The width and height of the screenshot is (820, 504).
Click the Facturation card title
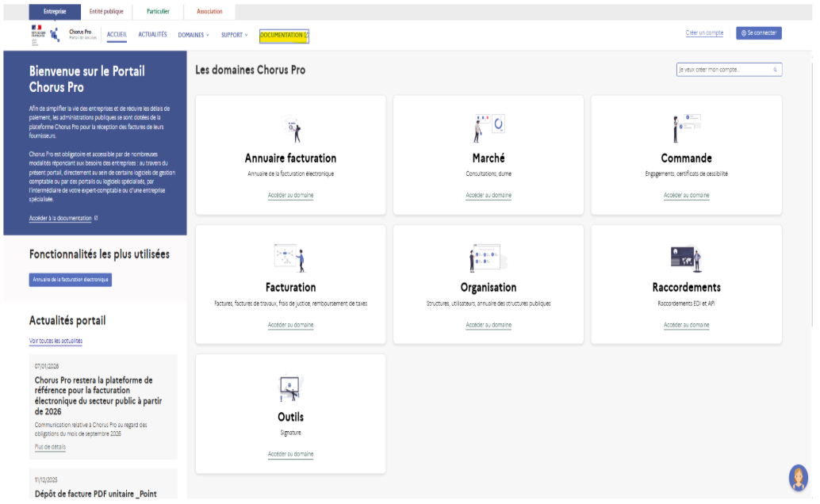291,288
